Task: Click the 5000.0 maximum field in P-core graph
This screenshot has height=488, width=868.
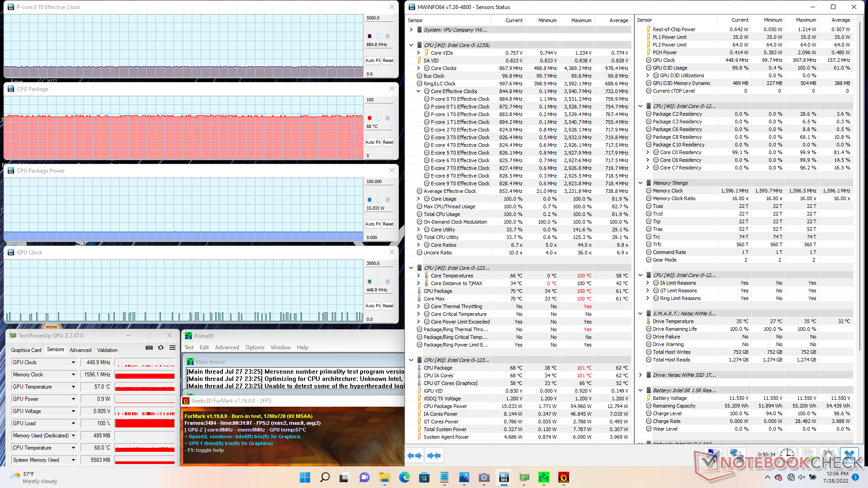Action: pyautogui.click(x=379, y=18)
